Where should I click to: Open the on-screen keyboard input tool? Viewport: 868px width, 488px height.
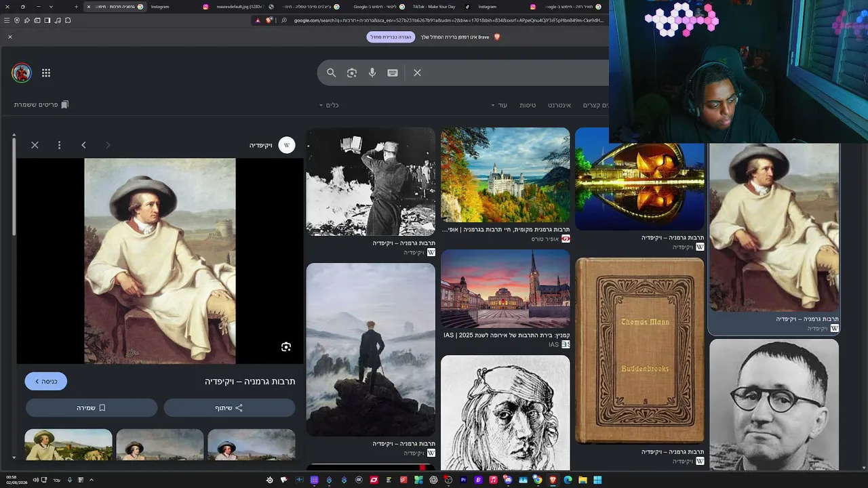pyautogui.click(x=393, y=73)
